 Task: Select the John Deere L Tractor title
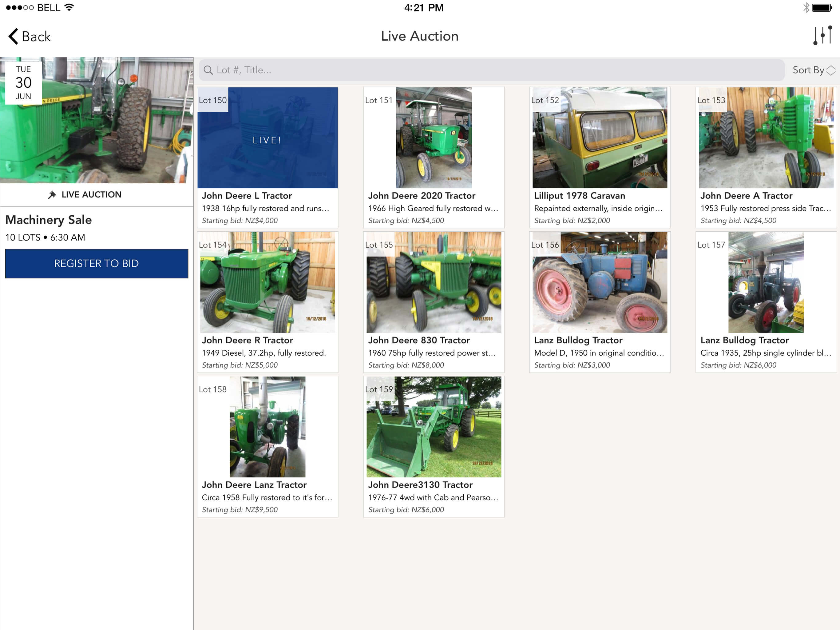247,196
